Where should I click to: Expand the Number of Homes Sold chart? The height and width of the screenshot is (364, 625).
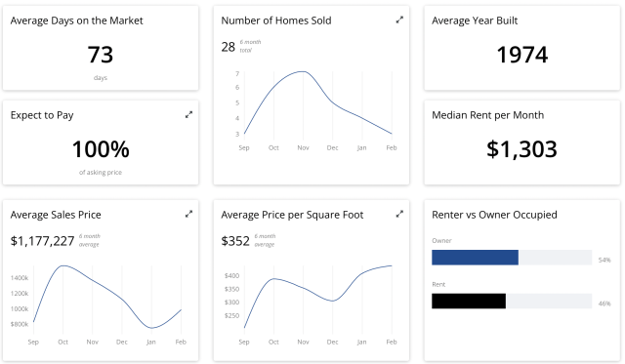[399, 20]
